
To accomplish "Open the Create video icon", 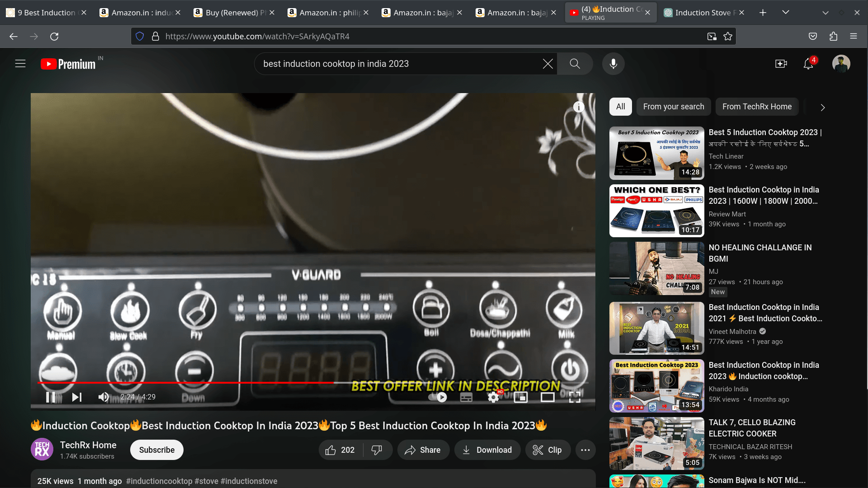I will point(781,64).
